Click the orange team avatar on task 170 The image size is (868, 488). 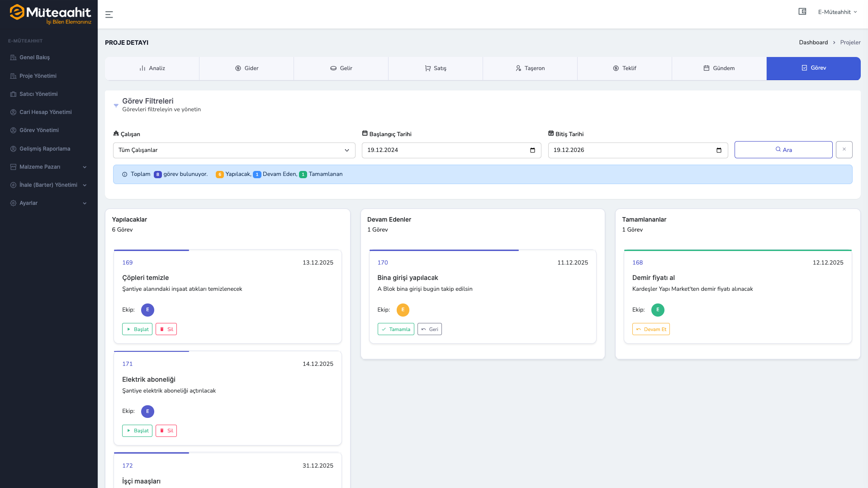pos(403,310)
